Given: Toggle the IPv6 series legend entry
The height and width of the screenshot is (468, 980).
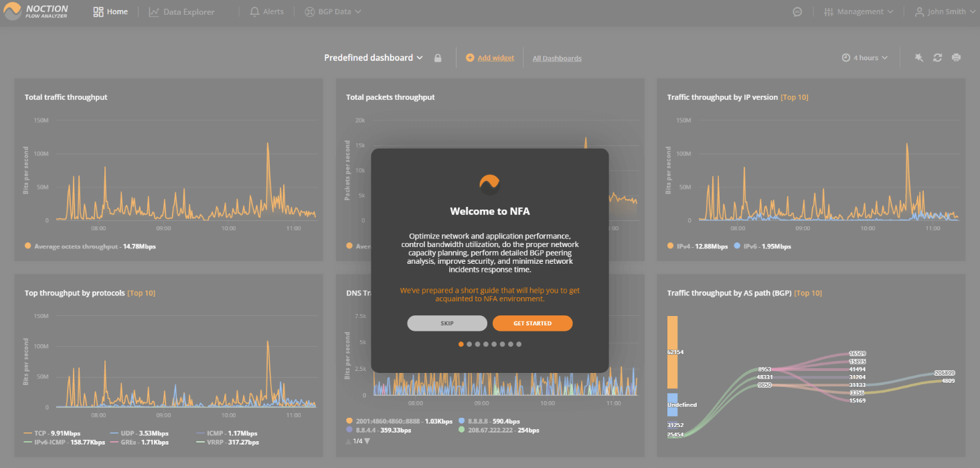Looking at the screenshot, I should pos(762,246).
